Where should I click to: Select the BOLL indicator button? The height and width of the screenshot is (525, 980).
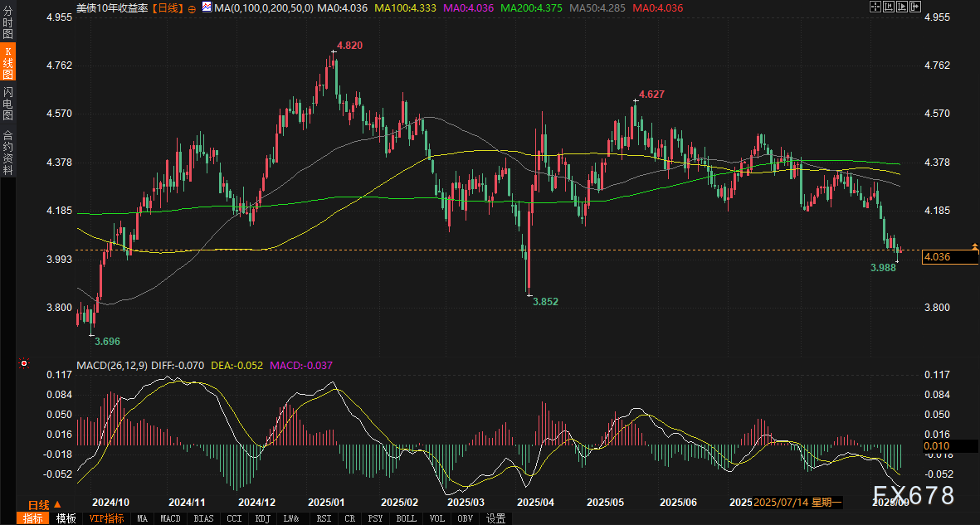click(x=406, y=518)
